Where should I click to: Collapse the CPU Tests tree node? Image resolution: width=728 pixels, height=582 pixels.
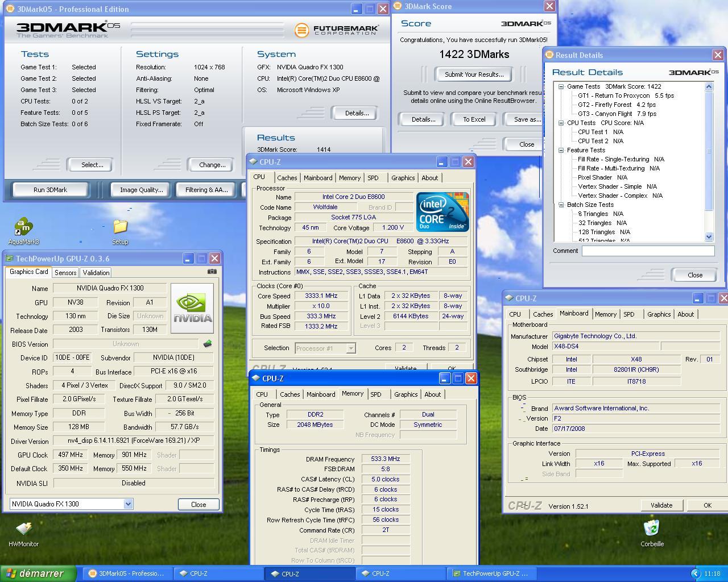point(561,123)
